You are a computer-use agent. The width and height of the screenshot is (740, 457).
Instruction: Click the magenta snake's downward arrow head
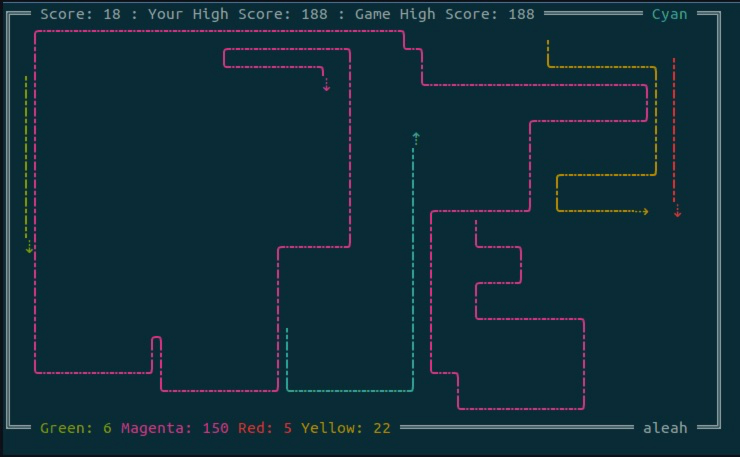coord(326,86)
